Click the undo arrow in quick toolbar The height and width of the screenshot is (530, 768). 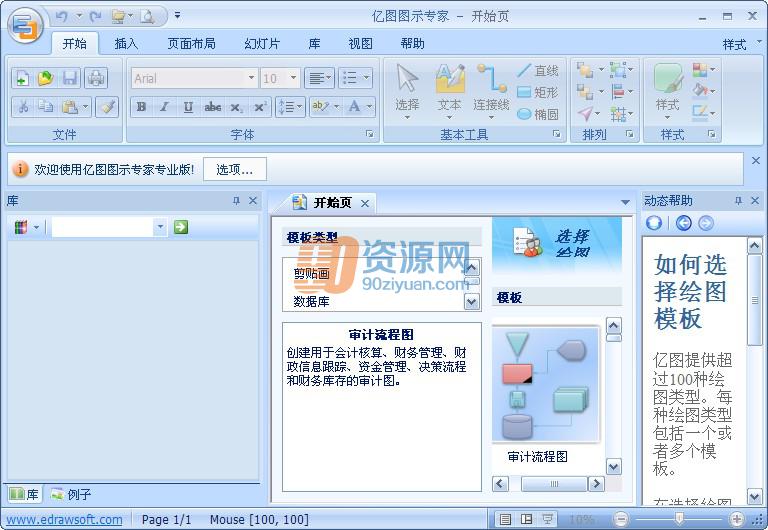coord(61,17)
